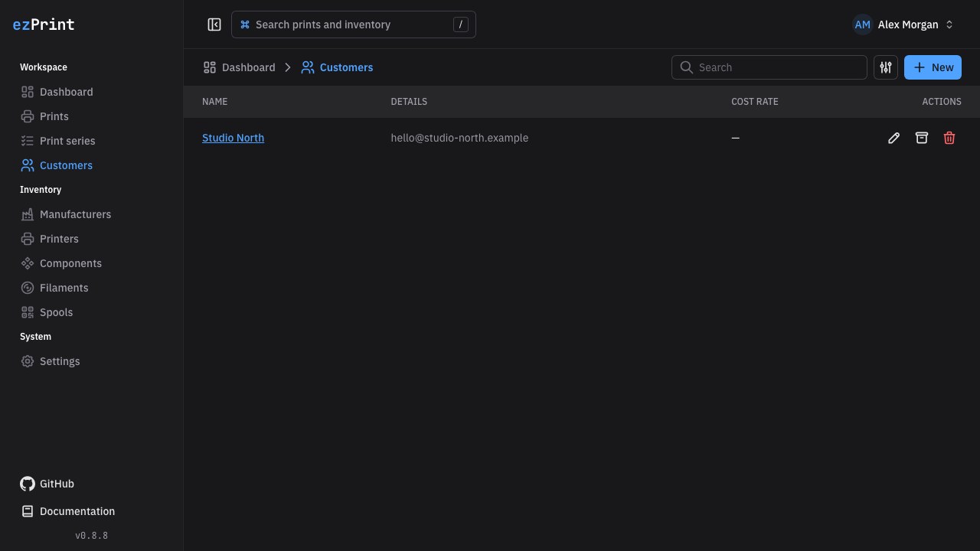Open the Studio North customer link

click(x=233, y=138)
